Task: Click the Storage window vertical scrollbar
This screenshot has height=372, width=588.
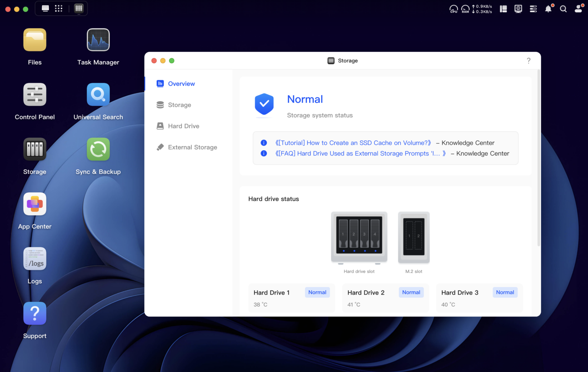Action: [x=539, y=158]
